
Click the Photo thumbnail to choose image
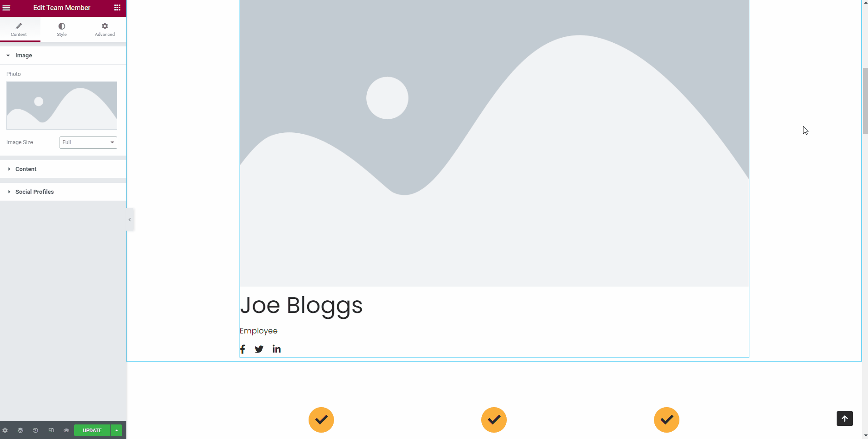[62, 106]
